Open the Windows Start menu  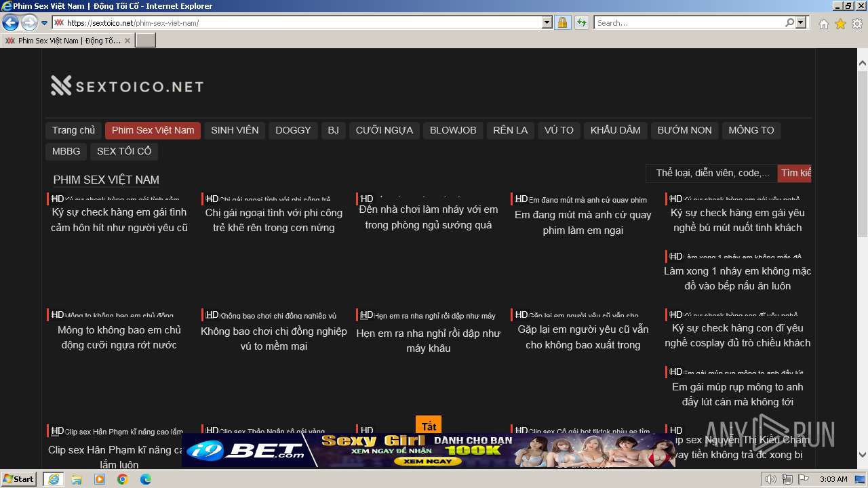(19, 479)
